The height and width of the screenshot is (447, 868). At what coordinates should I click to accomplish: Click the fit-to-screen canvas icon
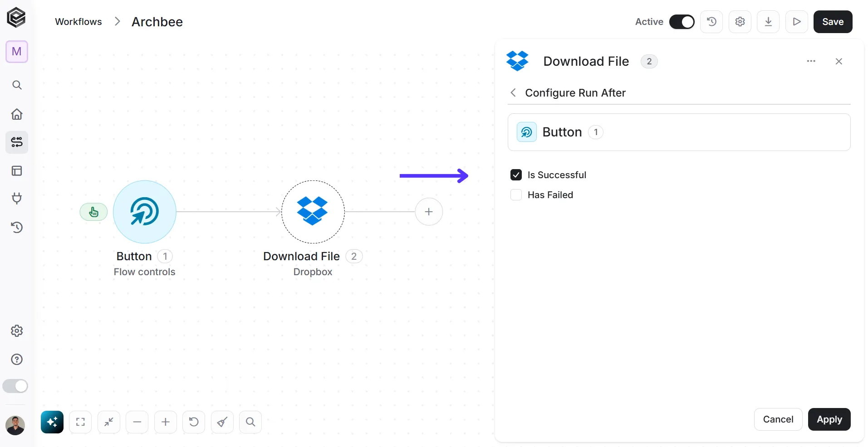pyautogui.click(x=80, y=422)
